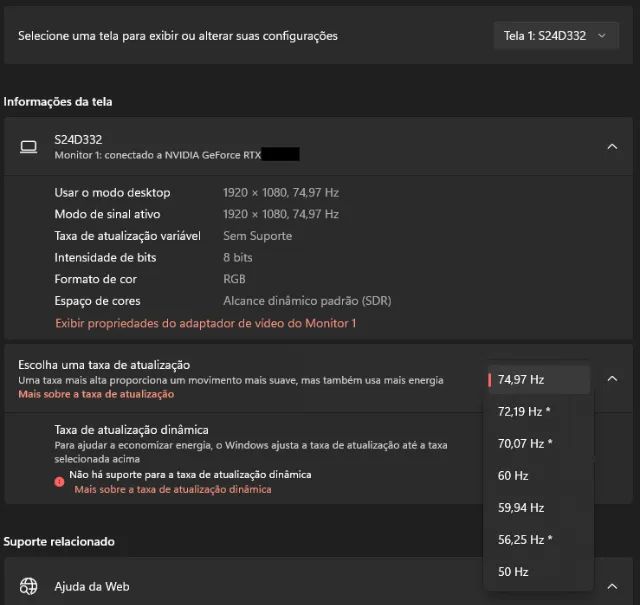Select 60 Hz refresh rate
The height and width of the screenshot is (605, 640).
(539, 476)
